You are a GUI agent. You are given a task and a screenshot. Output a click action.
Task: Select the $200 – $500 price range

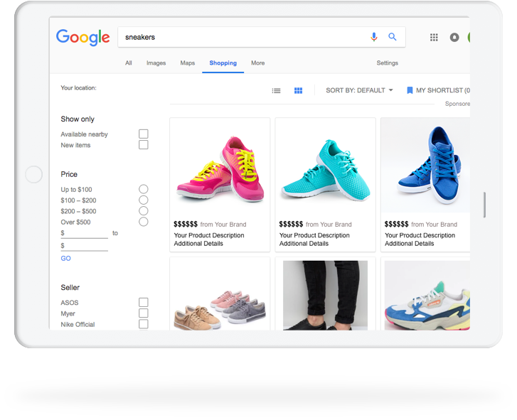(x=144, y=211)
